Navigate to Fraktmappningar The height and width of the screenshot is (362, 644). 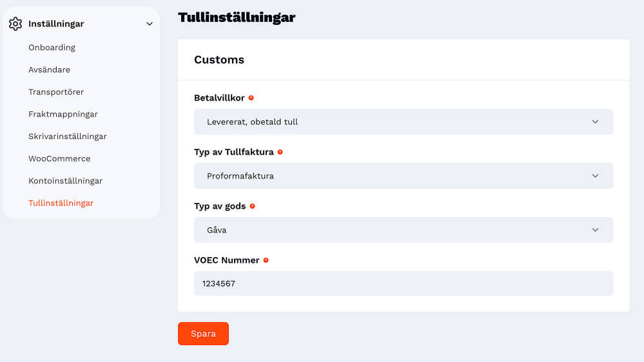tap(63, 114)
